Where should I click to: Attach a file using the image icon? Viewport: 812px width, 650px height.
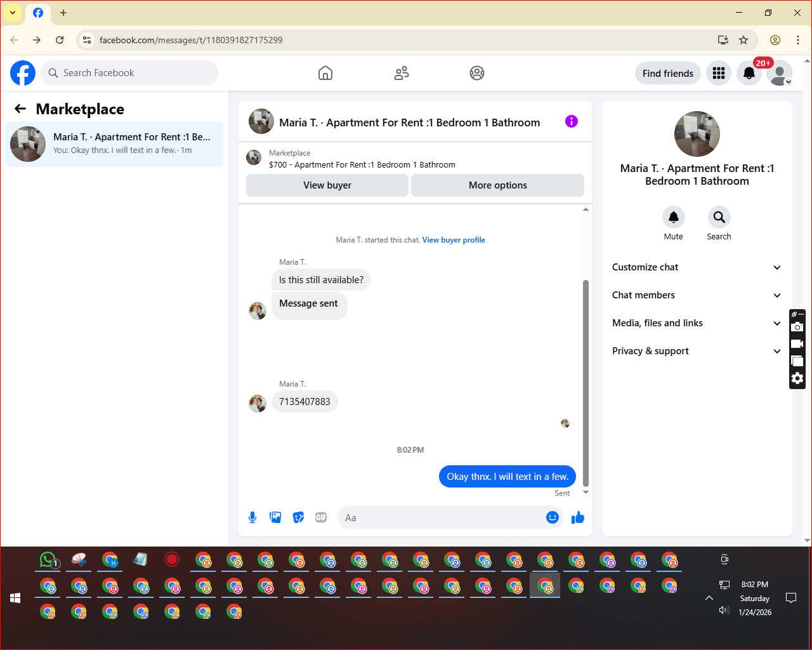(275, 517)
